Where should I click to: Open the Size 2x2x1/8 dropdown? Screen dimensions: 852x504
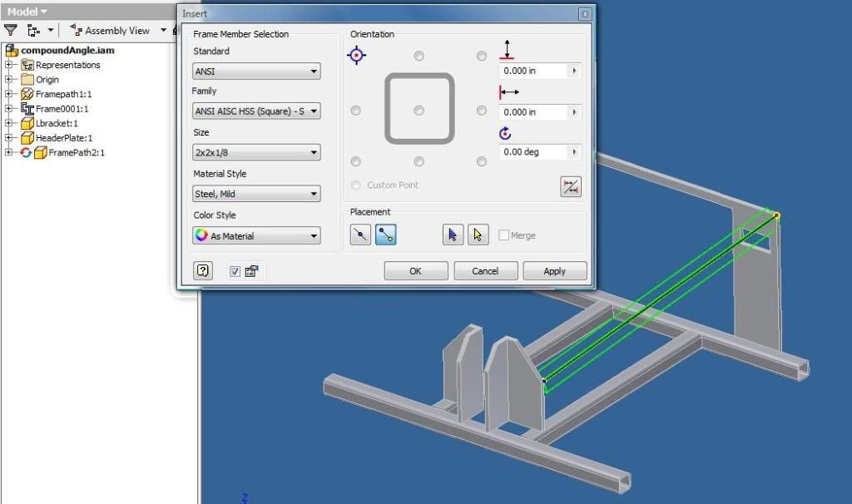click(x=256, y=152)
